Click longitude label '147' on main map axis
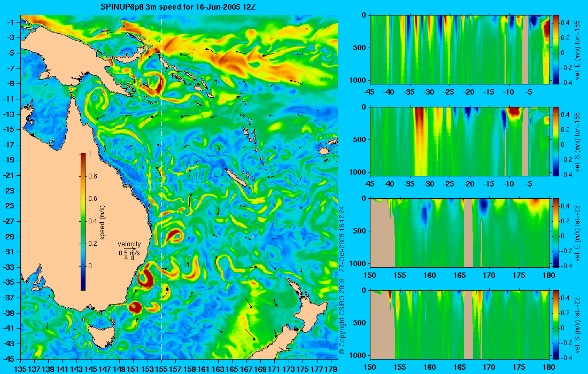The image size is (588, 374). pos(105,369)
